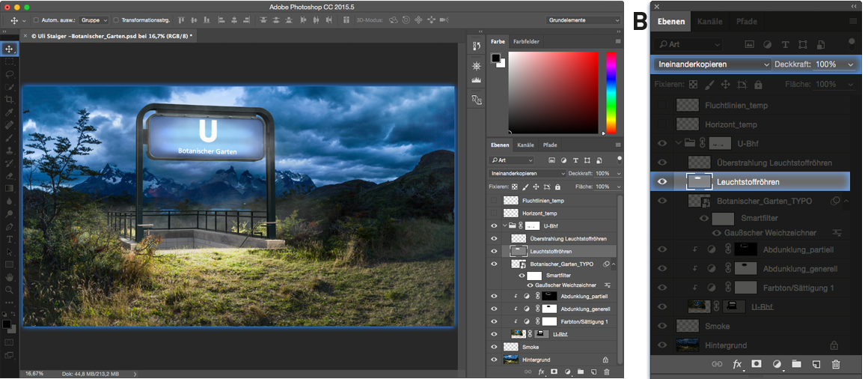Add layer mask in main Layers panel
Viewport: 868px width, 379px height.
pos(554,372)
